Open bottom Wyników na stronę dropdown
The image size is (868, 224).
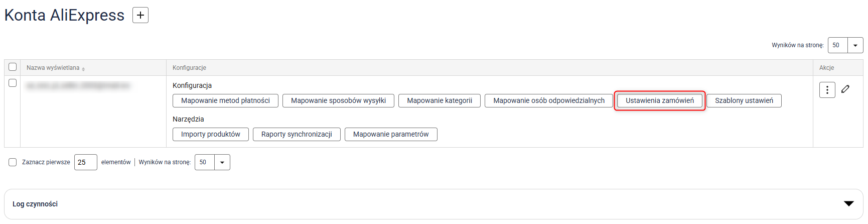(x=222, y=162)
